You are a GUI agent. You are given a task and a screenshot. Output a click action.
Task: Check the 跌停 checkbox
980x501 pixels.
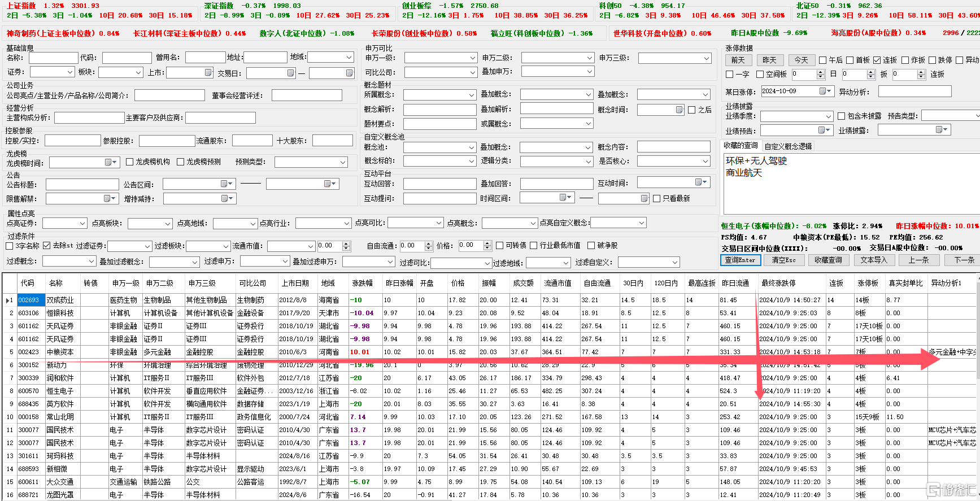[932, 60]
